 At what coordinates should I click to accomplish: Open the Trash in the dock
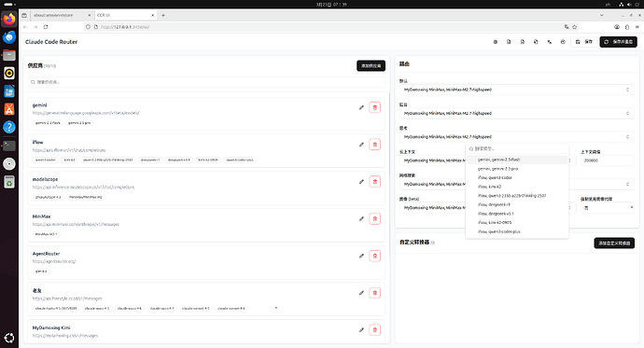click(9, 182)
